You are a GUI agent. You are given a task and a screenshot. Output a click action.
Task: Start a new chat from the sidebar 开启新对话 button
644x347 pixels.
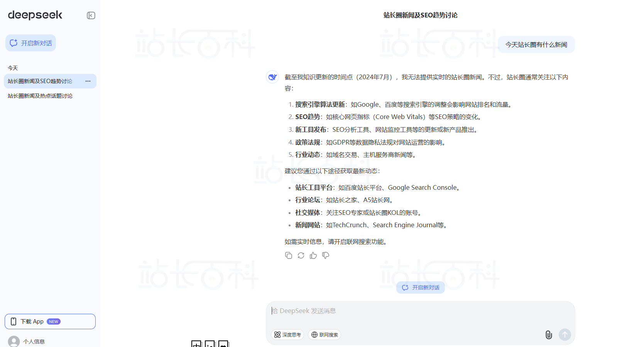pos(30,43)
